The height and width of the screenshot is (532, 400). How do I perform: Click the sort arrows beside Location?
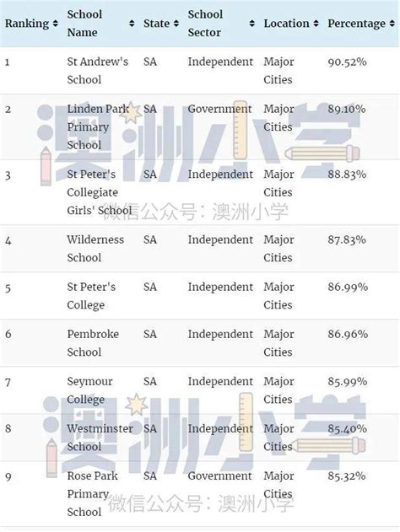point(316,24)
